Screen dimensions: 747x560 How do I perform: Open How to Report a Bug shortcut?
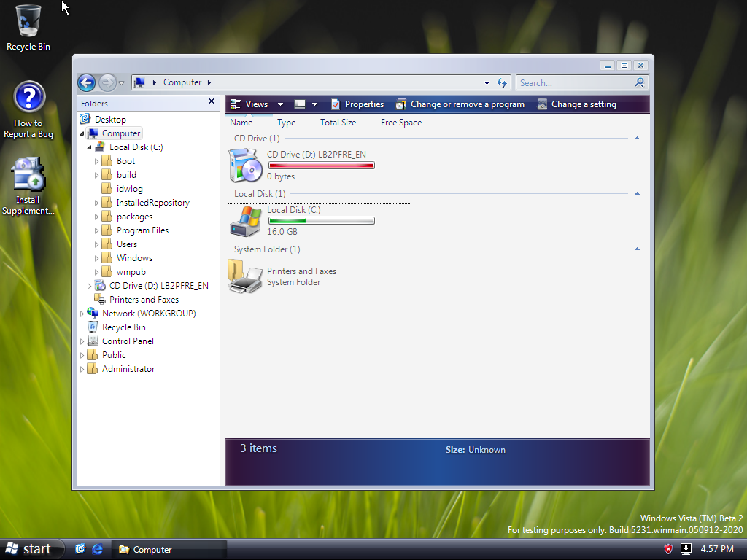[28, 97]
